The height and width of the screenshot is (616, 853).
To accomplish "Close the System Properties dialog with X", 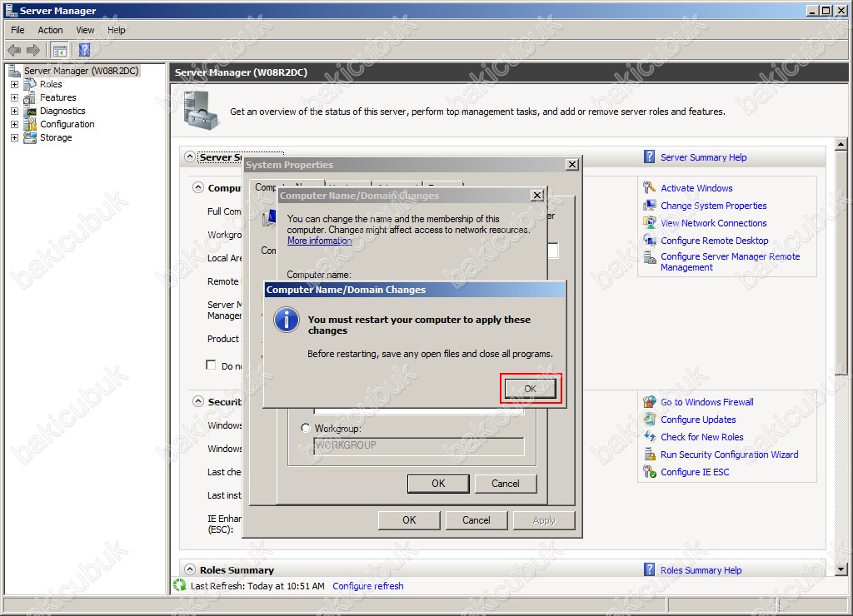I will coord(571,164).
